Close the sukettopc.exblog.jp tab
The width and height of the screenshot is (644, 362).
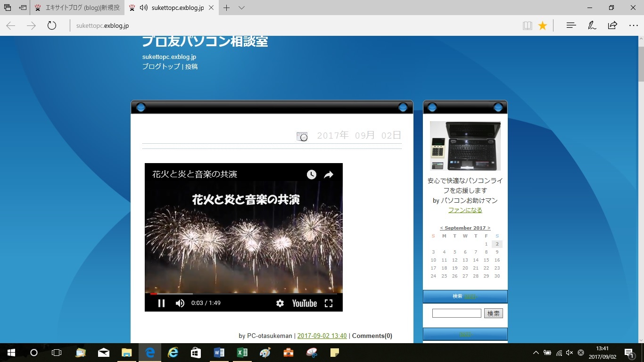tap(211, 8)
